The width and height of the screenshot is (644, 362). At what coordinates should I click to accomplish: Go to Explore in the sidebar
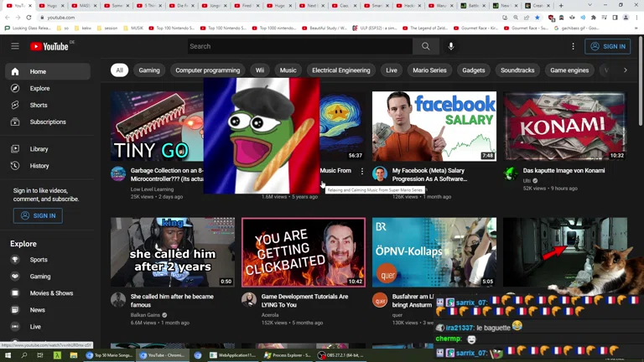[39, 88]
